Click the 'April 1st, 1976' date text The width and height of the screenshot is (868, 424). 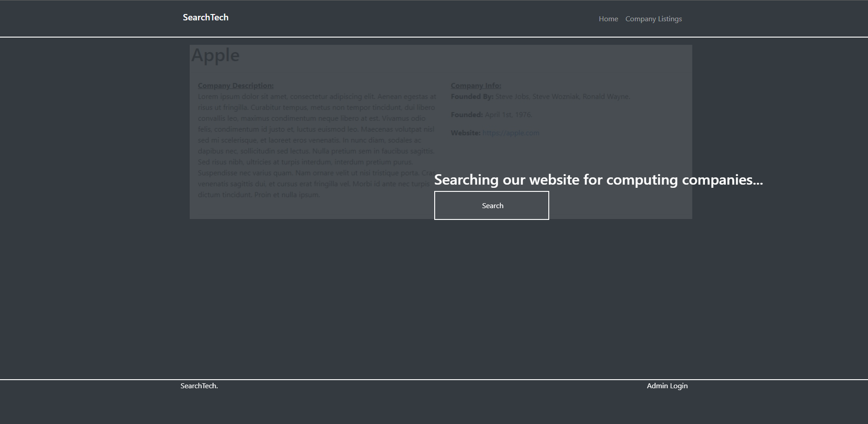[508, 115]
